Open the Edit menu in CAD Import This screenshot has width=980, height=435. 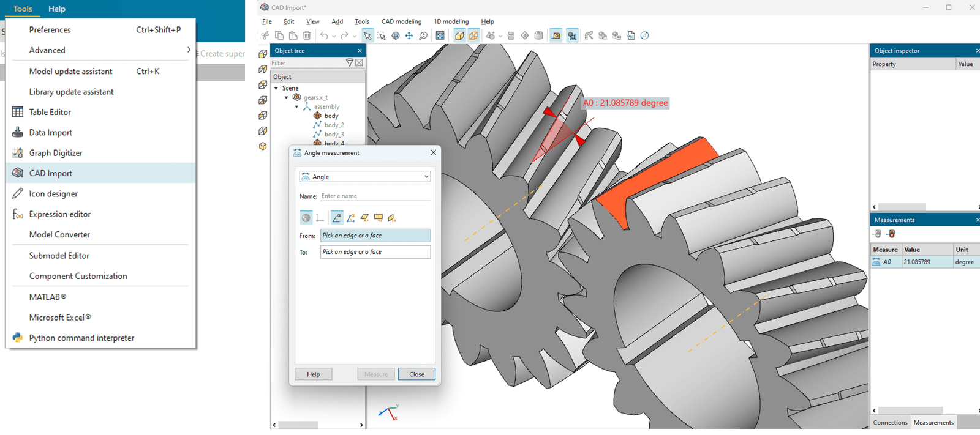pyautogui.click(x=289, y=21)
